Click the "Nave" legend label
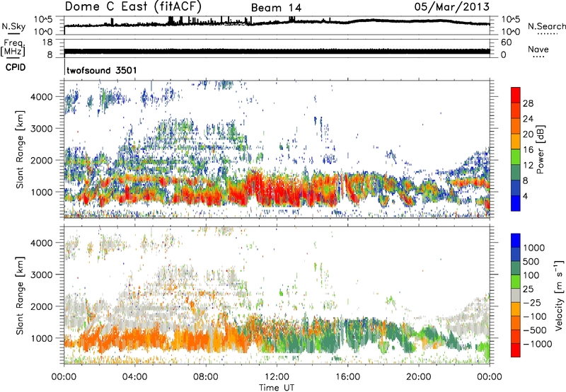 [x=538, y=49]
